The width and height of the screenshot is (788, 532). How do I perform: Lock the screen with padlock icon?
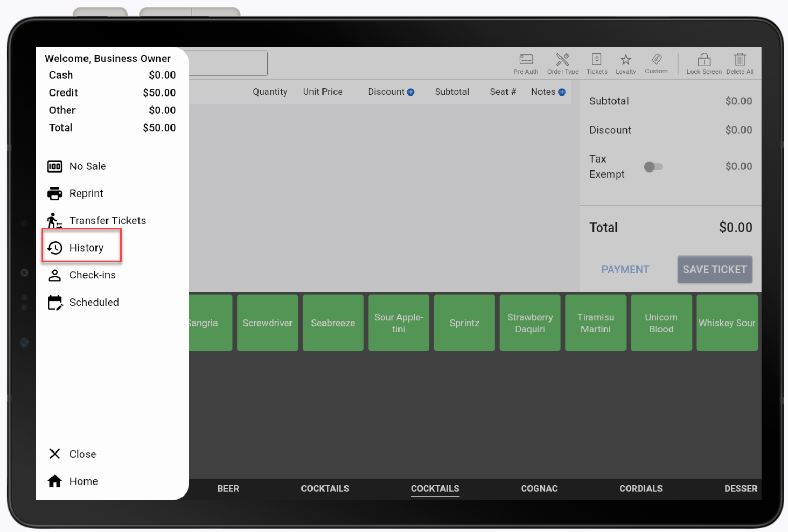704,60
